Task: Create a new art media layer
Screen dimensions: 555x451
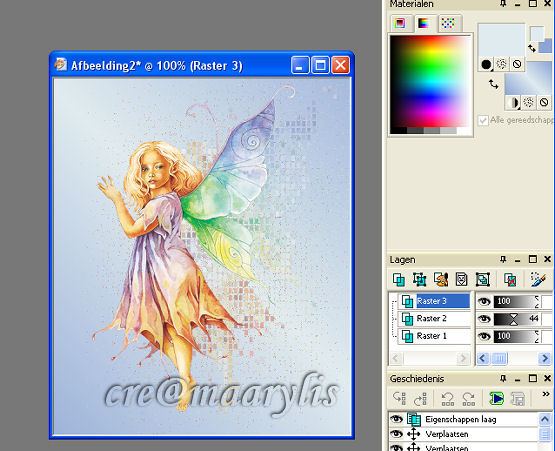Action: (x=441, y=279)
